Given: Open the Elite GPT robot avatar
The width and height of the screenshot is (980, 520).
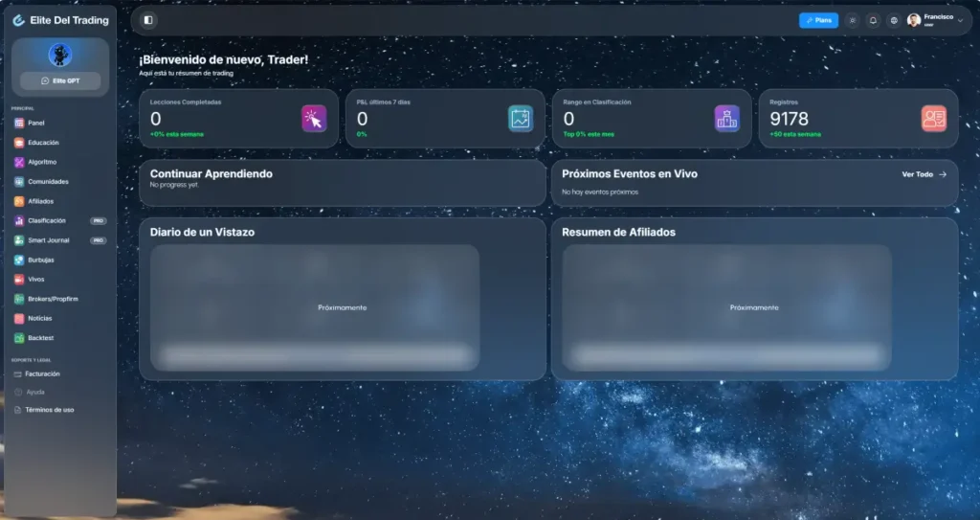Looking at the screenshot, I should point(60,56).
